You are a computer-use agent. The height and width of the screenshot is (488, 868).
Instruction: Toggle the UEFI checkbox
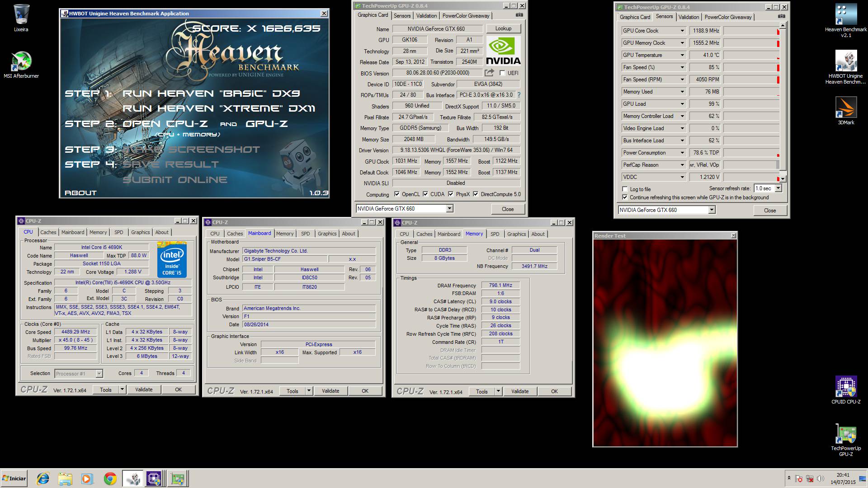coord(502,73)
